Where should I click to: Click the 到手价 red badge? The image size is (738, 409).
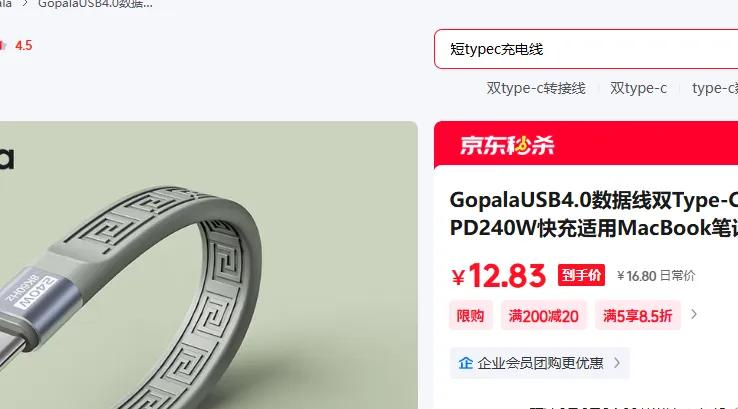[581, 275]
